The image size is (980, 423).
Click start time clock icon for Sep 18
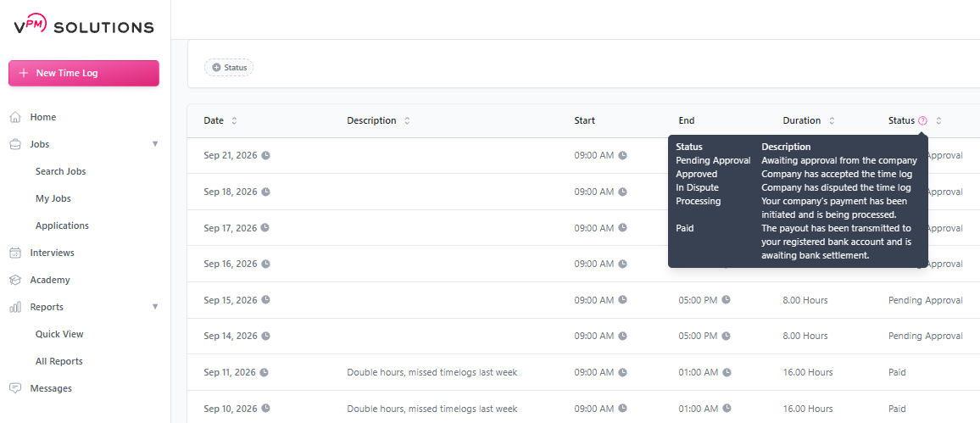622,192
